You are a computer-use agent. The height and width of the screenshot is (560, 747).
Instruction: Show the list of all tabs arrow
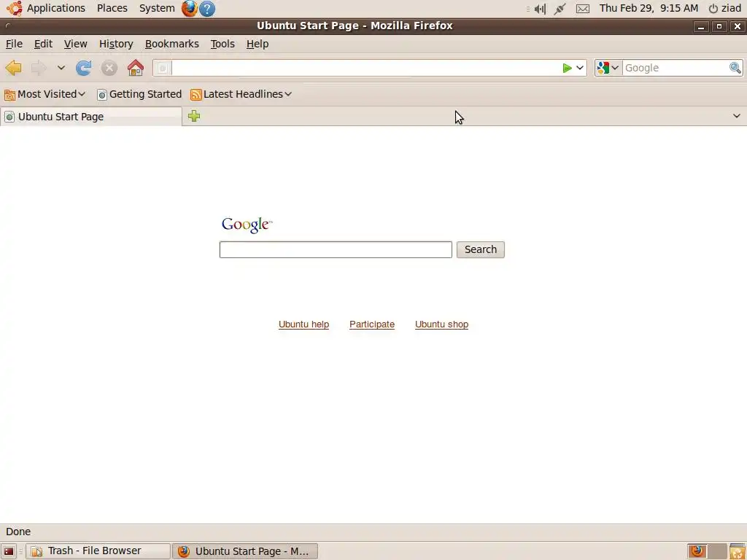pyautogui.click(x=737, y=116)
